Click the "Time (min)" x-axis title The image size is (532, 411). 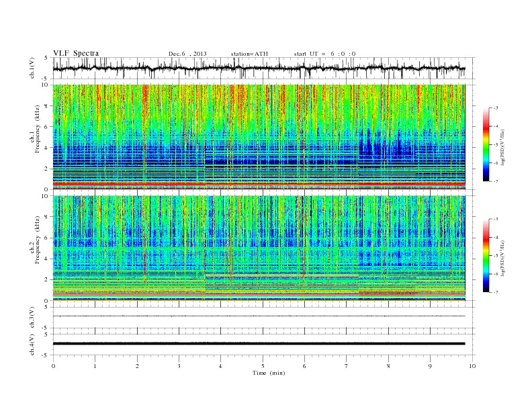[269, 373]
